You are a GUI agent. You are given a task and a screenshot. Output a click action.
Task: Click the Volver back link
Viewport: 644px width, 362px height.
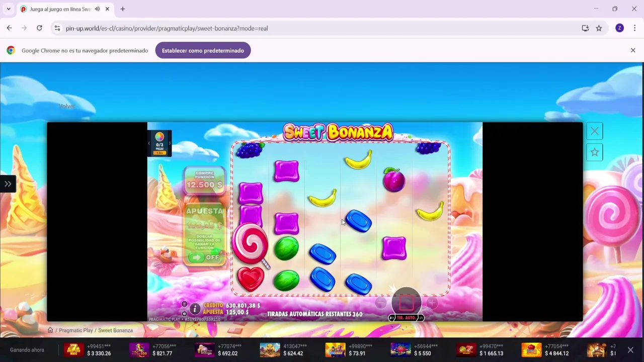(66, 106)
